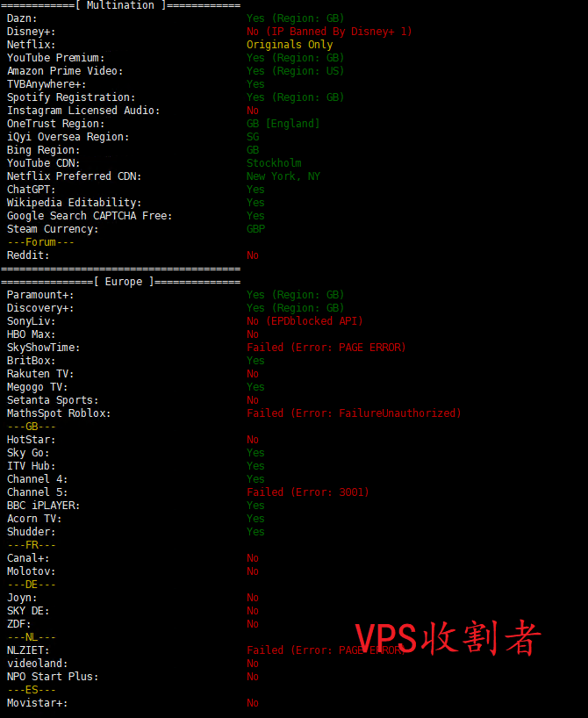Click the YouTube CDN Stockholm value

(274, 163)
